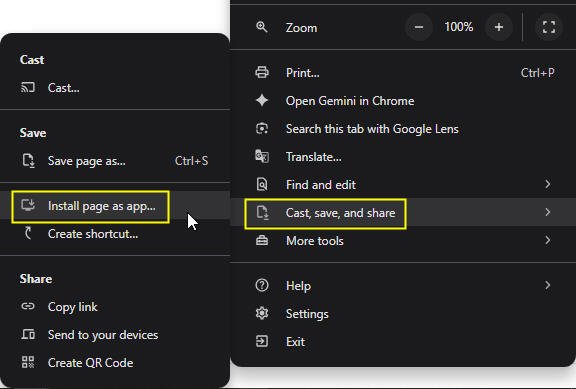Click the Exit door icon
The height and width of the screenshot is (389, 576).
point(262,341)
